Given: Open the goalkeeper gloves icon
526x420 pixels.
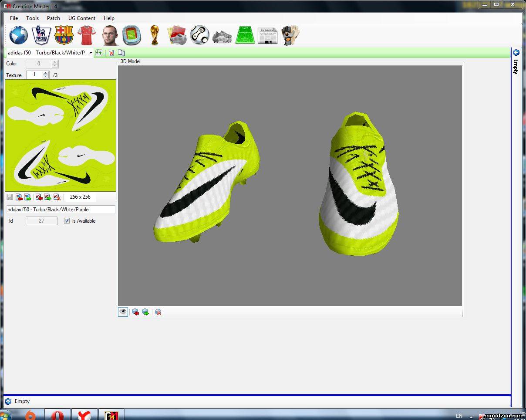Looking at the screenshot, I should point(290,35).
